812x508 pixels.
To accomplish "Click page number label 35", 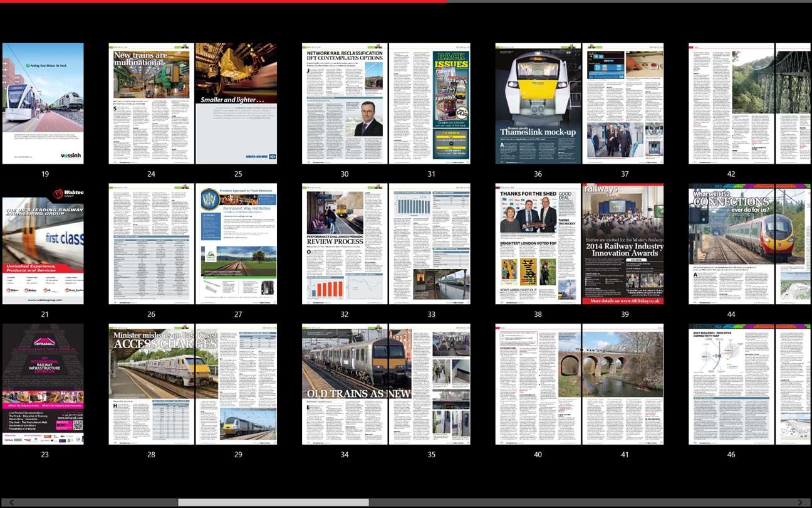I will coord(431,455).
